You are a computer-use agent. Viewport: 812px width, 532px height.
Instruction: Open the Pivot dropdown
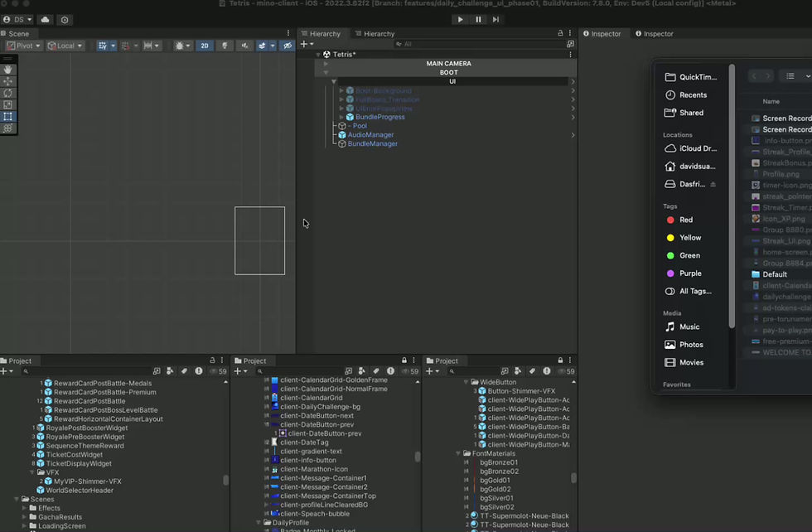(x=23, y=46)
